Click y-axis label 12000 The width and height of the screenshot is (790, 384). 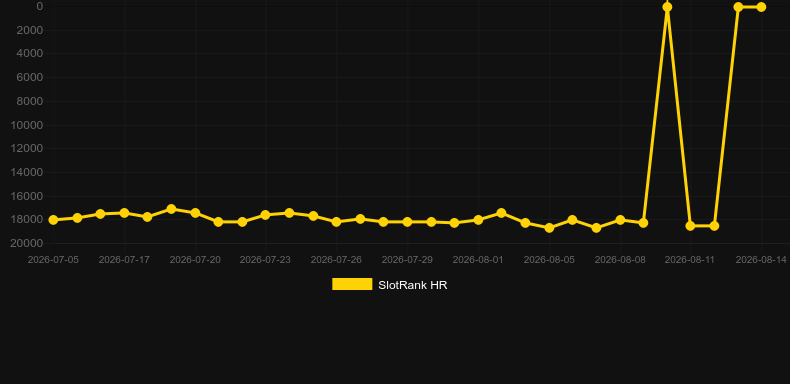(27, 149)
